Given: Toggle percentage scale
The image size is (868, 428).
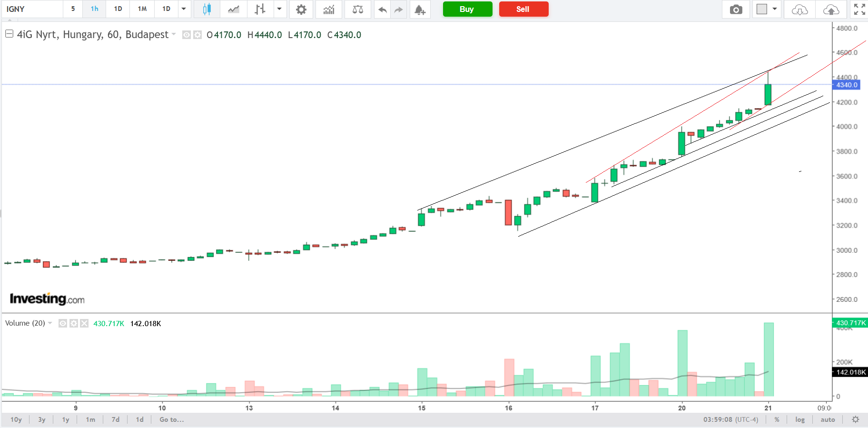Looking at the screenshot, I should pos(777,419).
